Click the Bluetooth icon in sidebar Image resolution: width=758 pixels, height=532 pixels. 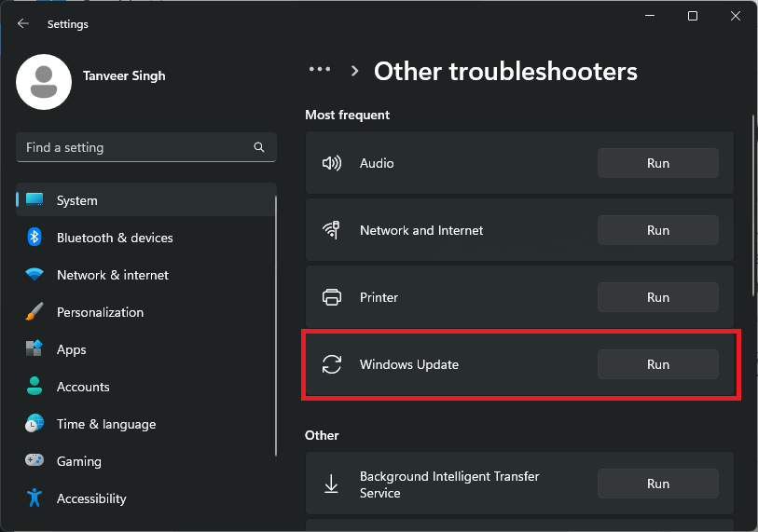[34, 237]
